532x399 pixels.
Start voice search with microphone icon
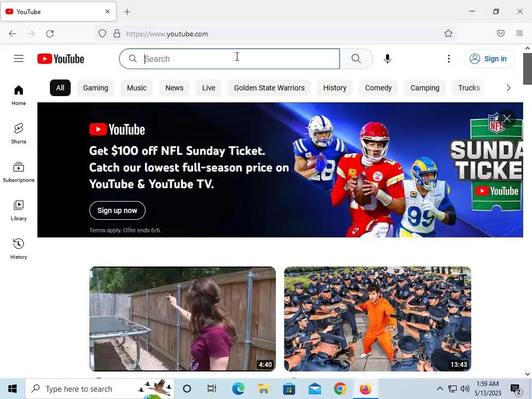pyautogui.click(x=388, y=59)
